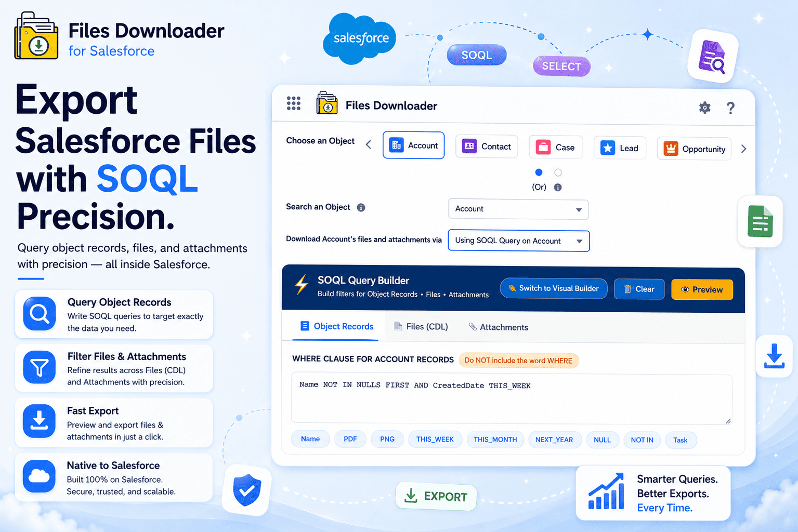Click the "Query Object Records" card title
798x532 pixels.
click(x=120, y=302)
